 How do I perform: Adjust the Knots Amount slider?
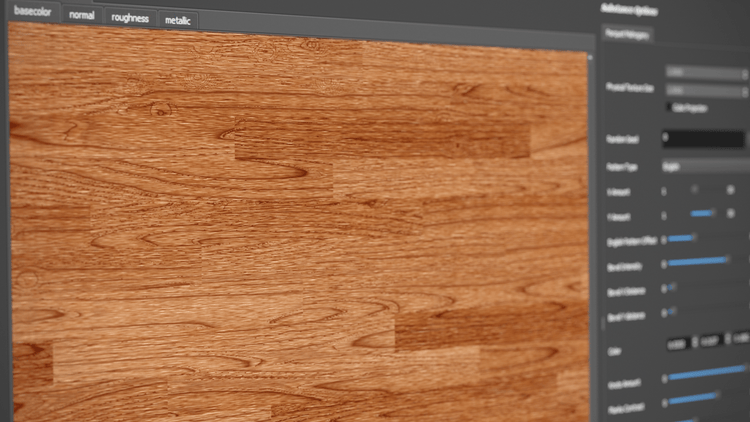click(708, 372)
